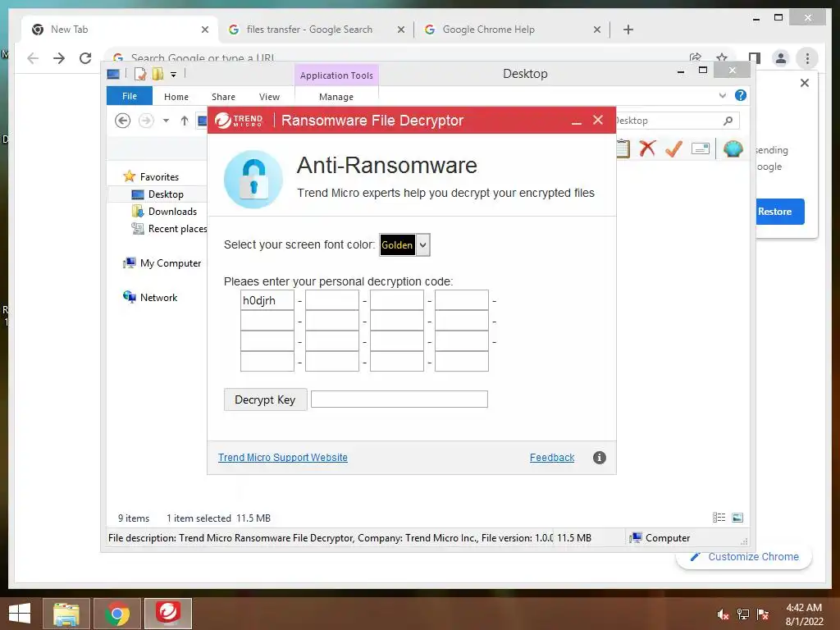Open the Chrome three-dot menu
The height and width of the screenshot is (630, 840).
pos(807,58)
